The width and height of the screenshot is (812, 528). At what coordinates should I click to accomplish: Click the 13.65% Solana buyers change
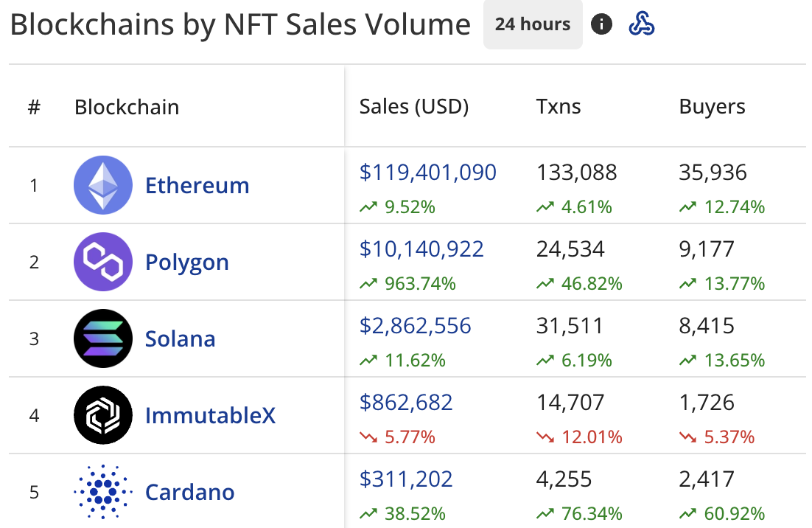click(735, 361)
